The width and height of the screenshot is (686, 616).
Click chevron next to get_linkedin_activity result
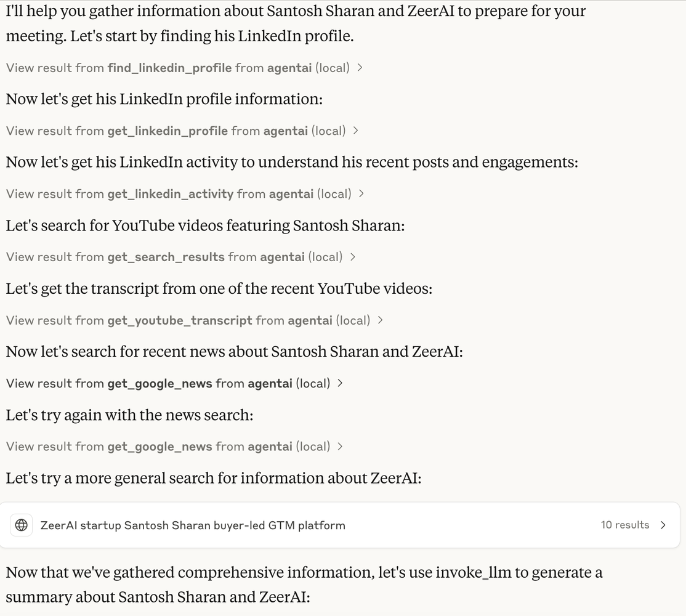click(361, 193)
